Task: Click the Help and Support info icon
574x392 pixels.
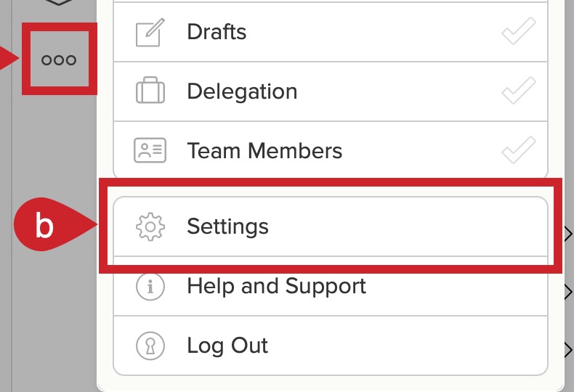Action: [x=150, y=286]
